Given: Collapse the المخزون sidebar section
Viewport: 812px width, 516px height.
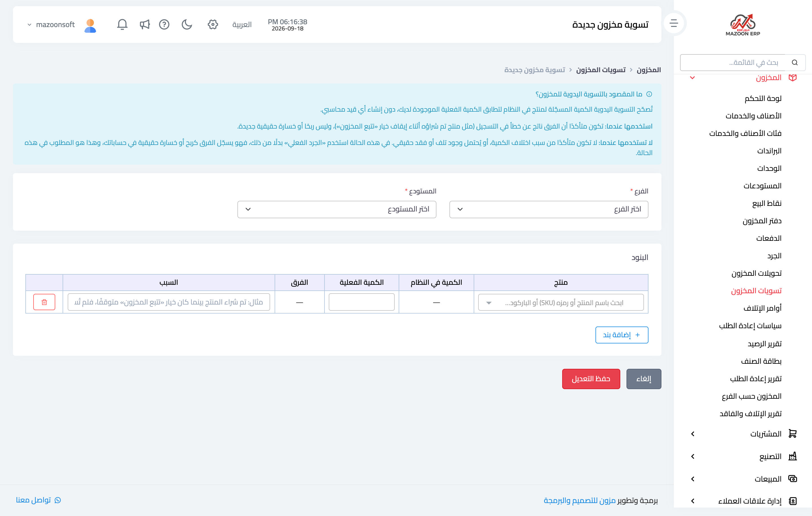Looking at the screenshot, I should pos(692,78).
